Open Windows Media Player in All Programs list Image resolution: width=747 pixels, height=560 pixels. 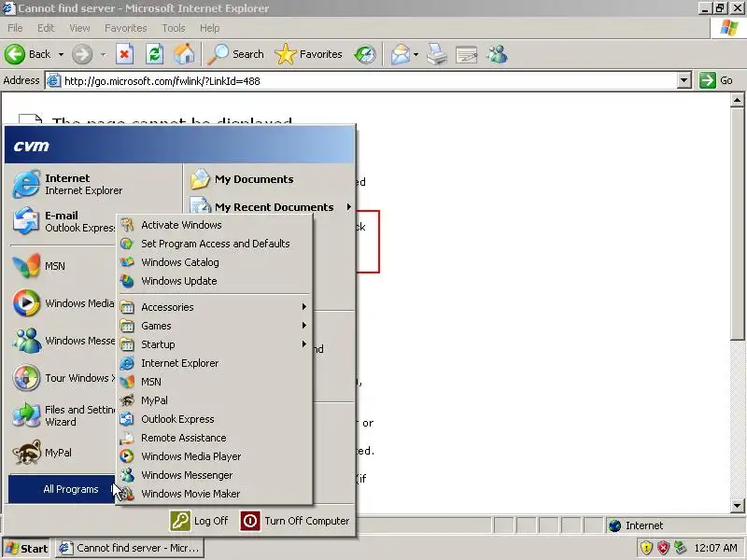[x=215, y=456]
